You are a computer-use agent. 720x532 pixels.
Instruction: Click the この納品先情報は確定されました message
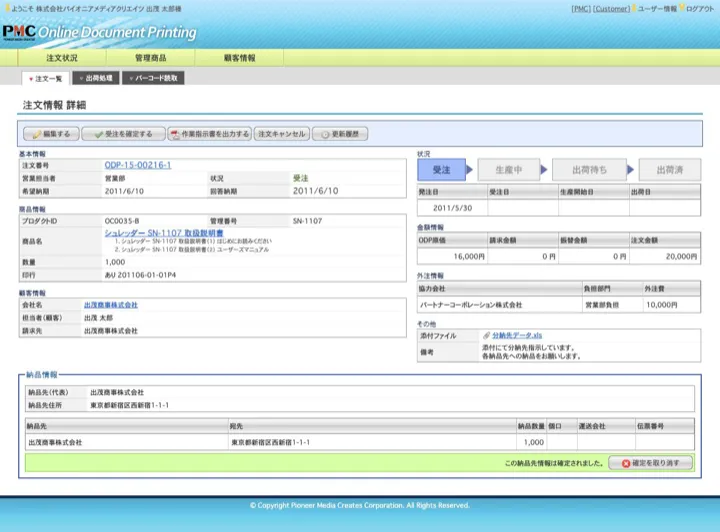(554, 463)
